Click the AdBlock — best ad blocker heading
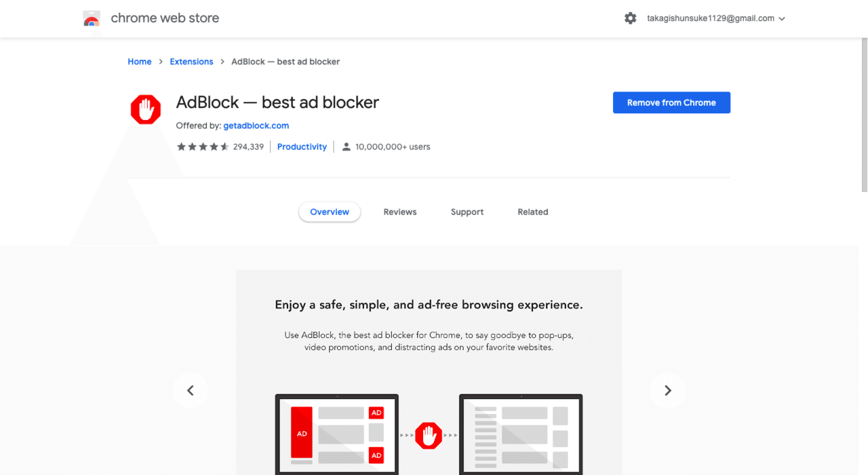Viewport: 868px width, 475px height. pos(277,102)
